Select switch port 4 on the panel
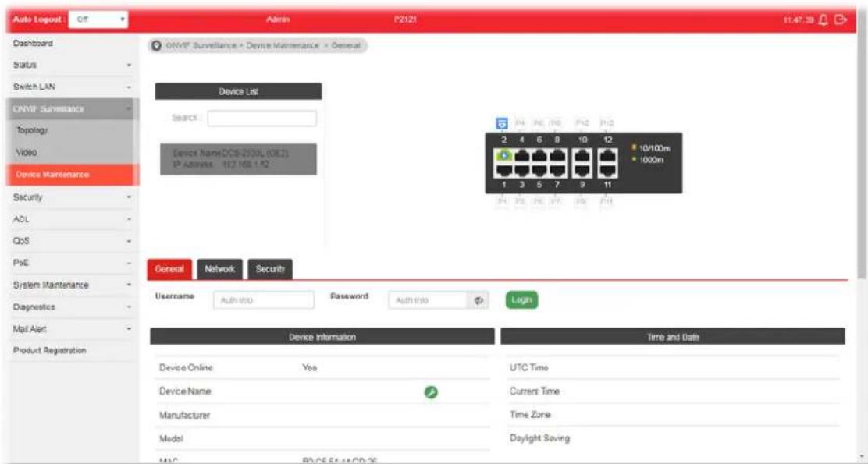 (x=521, y=155)
